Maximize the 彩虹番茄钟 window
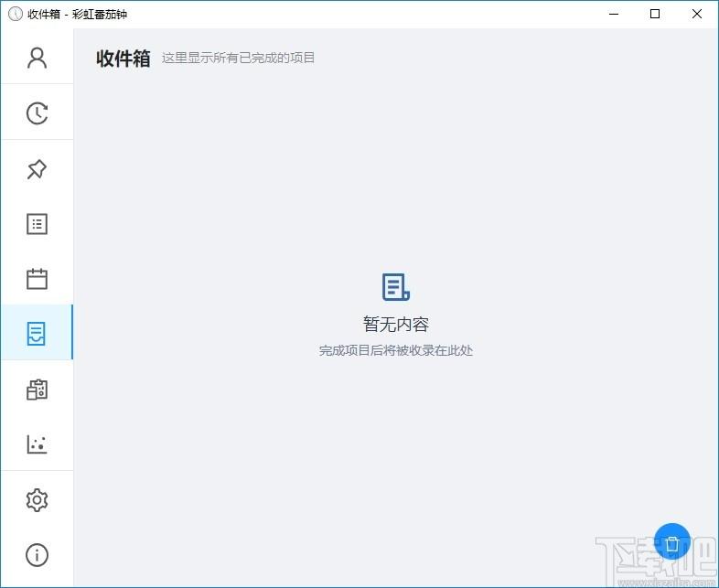Viewport: 719px width, 588px height. [655, 15]
